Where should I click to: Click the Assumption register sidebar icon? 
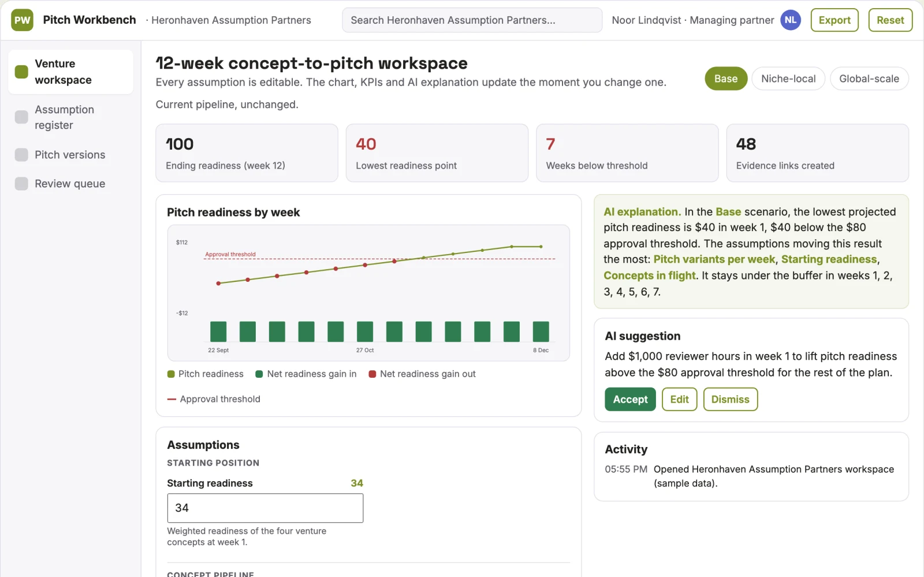click(21, 117)
